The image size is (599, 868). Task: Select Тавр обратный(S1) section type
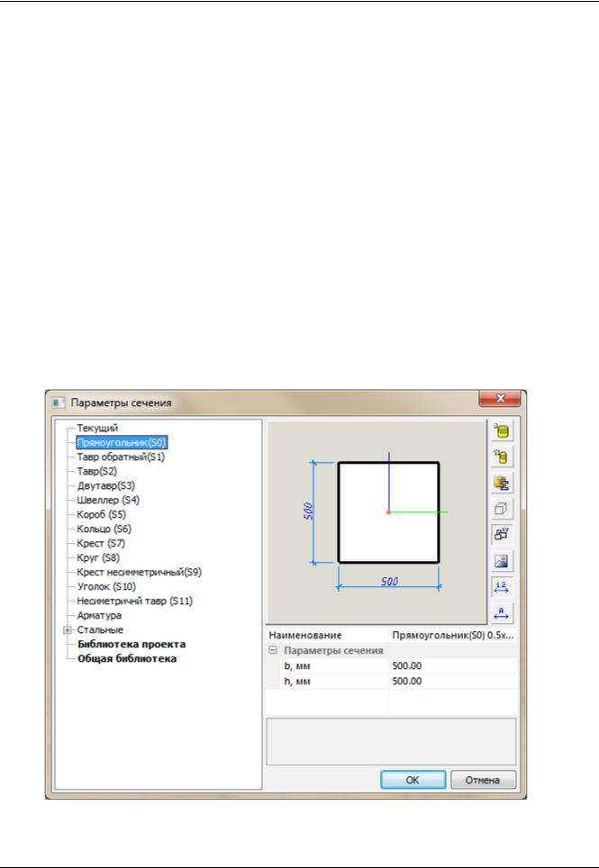click(x=121, y=457)
